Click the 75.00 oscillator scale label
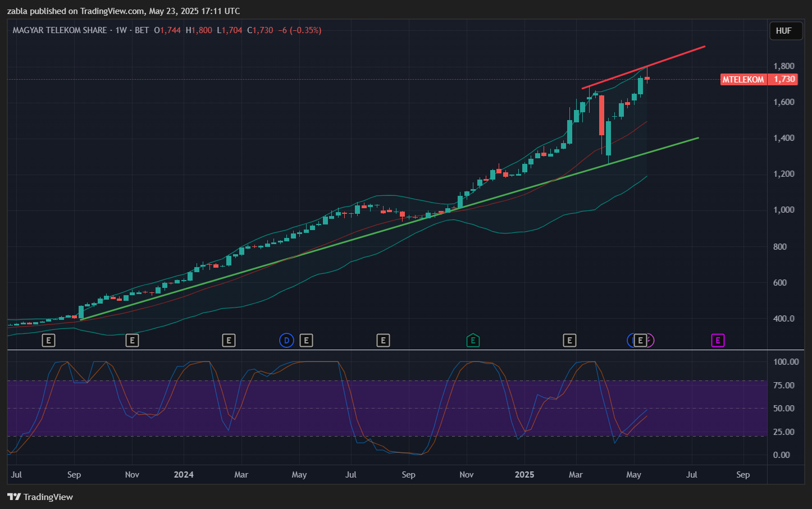This screenshot has width=812, height=509. pos(784,385)
